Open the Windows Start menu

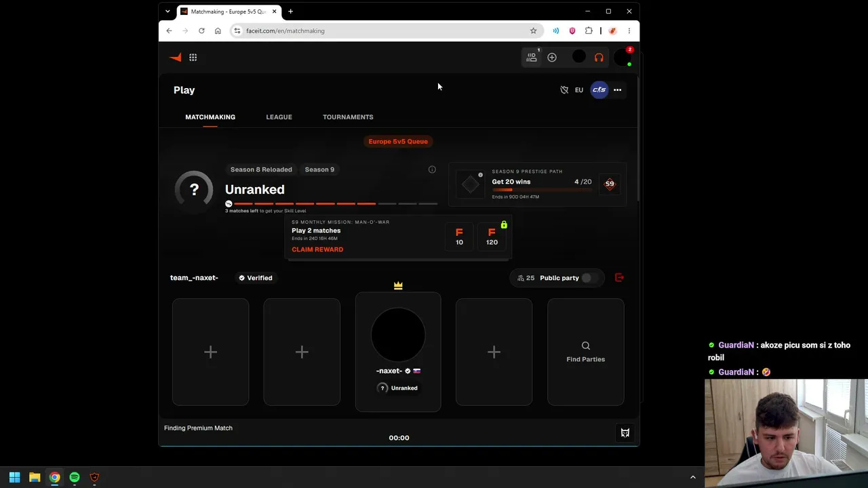pyautogui.click(x=14, y=477)
